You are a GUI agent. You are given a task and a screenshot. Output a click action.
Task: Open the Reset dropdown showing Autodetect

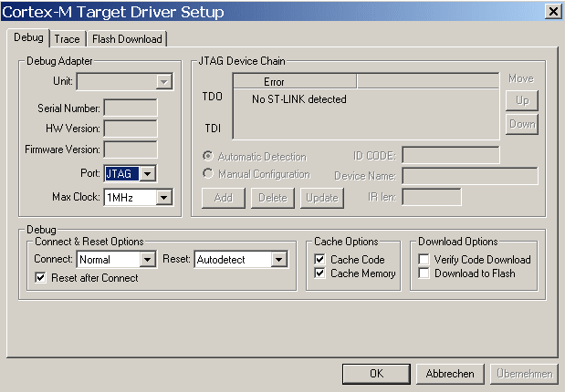279,259
